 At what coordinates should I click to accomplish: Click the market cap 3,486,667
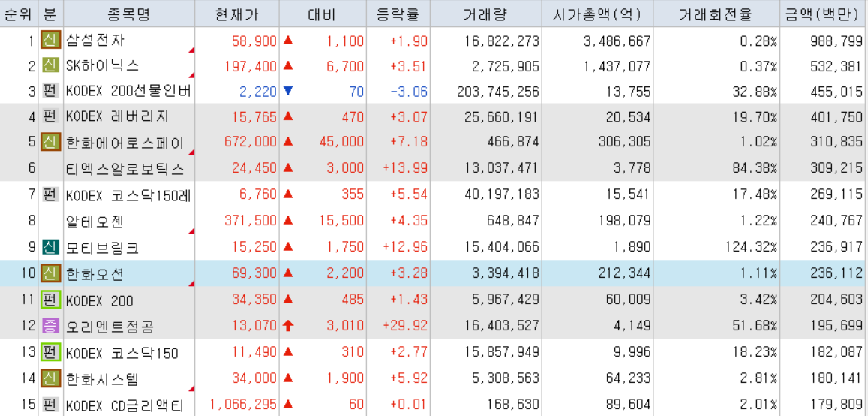617,41
